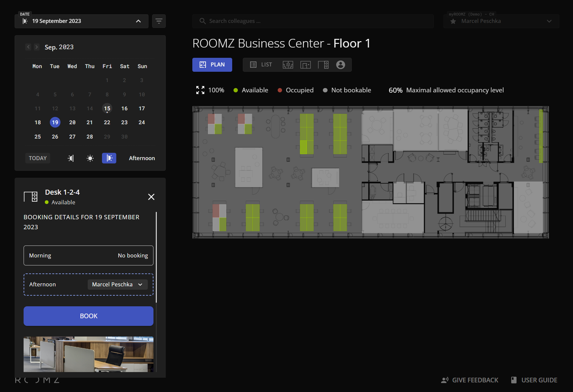Image resolution: width=573 pixels, height=392 pixels.
Task: Click the fit-to-screen zoom icon
Action: (200, 90)
